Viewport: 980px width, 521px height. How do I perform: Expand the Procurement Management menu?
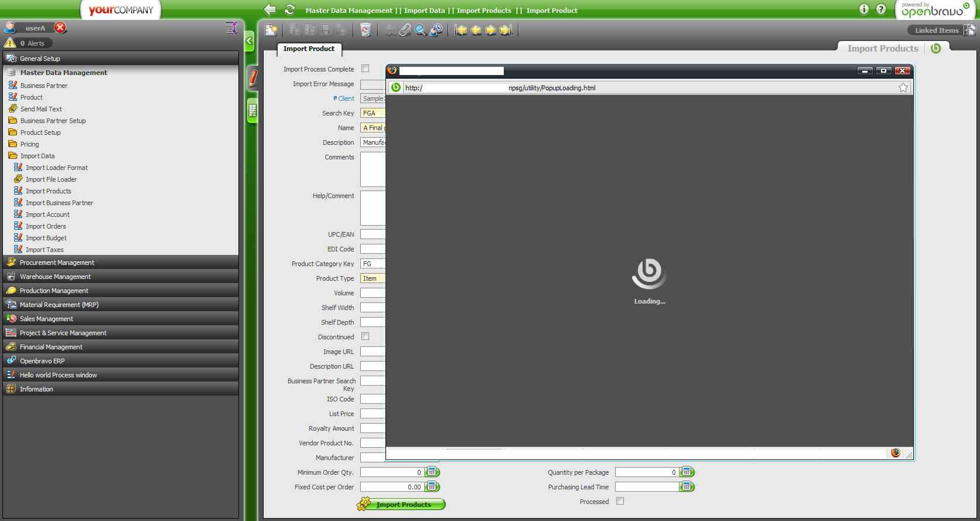pos(57,263)
